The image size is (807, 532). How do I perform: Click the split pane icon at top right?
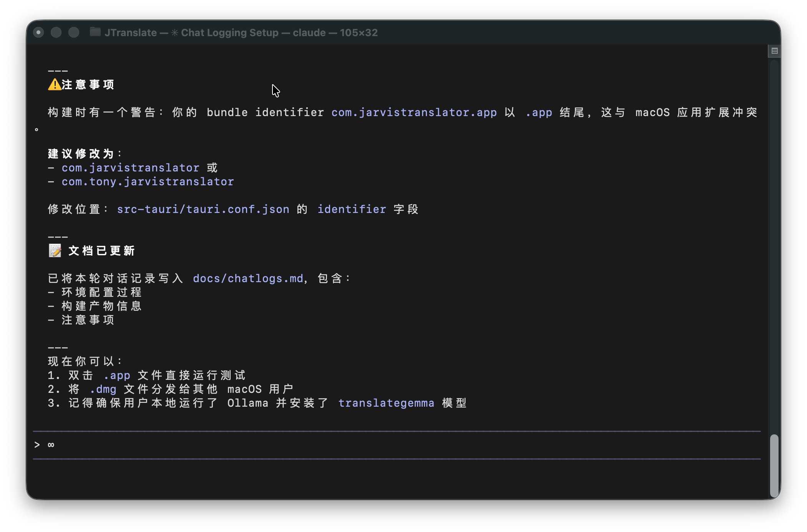pyautogui.click(x=774, y=51)
